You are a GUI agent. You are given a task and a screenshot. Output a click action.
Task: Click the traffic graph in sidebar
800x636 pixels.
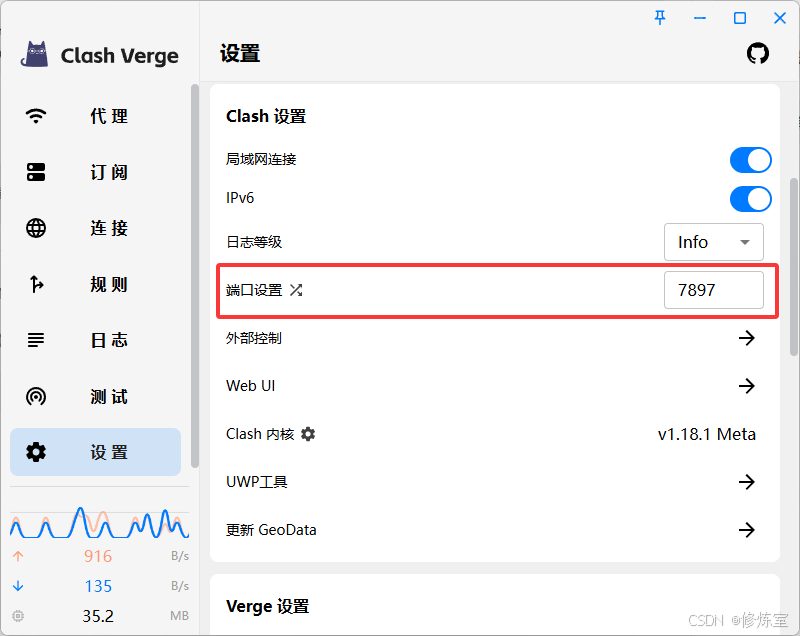pyautogui.click(x=99, y=523)
